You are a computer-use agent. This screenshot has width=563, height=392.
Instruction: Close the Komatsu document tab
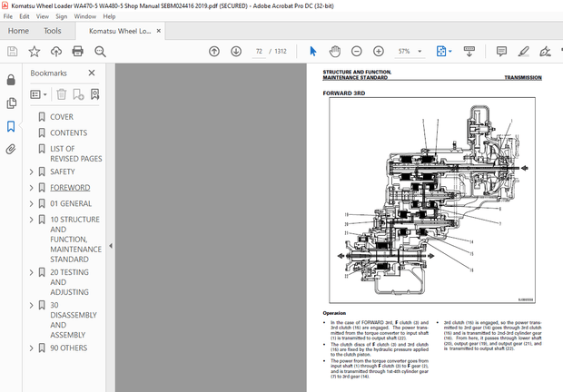[159, 31]
